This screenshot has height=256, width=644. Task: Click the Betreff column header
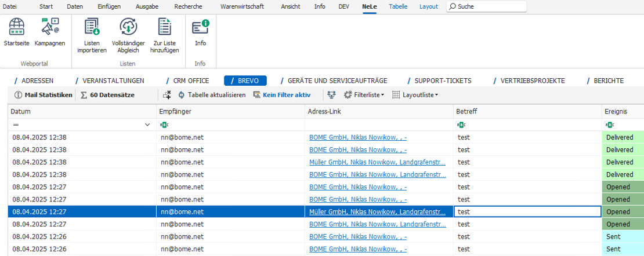pos(528,112)
